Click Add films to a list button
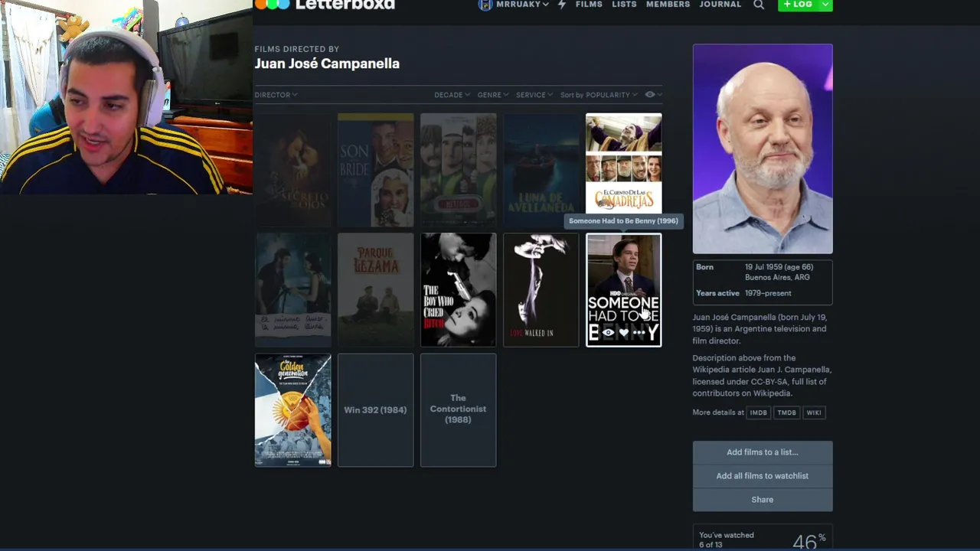Screen dimensions: 980x551 [x=763, y=452]
